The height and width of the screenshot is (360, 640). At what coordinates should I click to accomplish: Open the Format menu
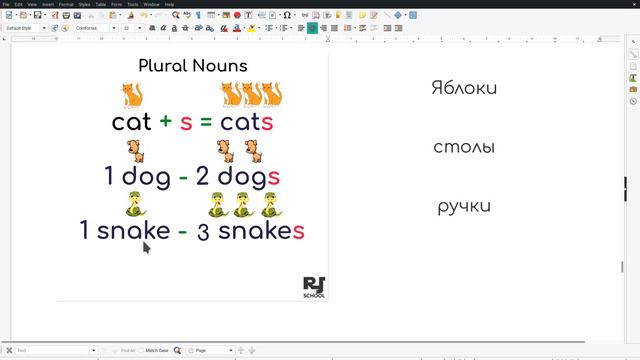(66, 4)
